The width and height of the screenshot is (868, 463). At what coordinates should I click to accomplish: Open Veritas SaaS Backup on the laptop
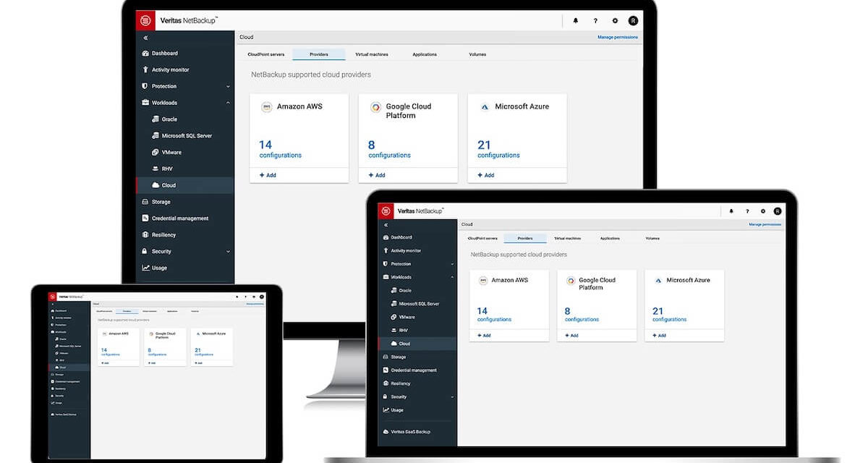point(407,432)
